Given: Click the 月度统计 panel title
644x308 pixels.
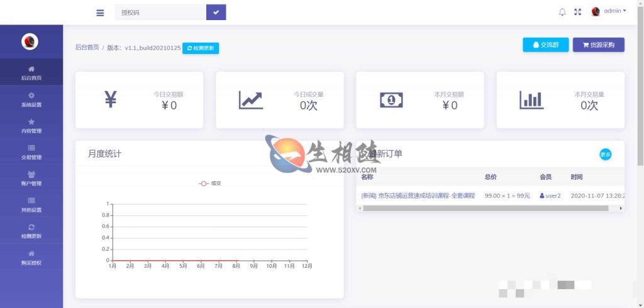Looking at the screenshot, I should [105, 154].
